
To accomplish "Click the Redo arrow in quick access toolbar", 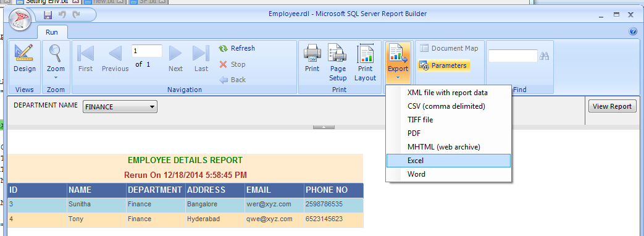I will [76, 15].
